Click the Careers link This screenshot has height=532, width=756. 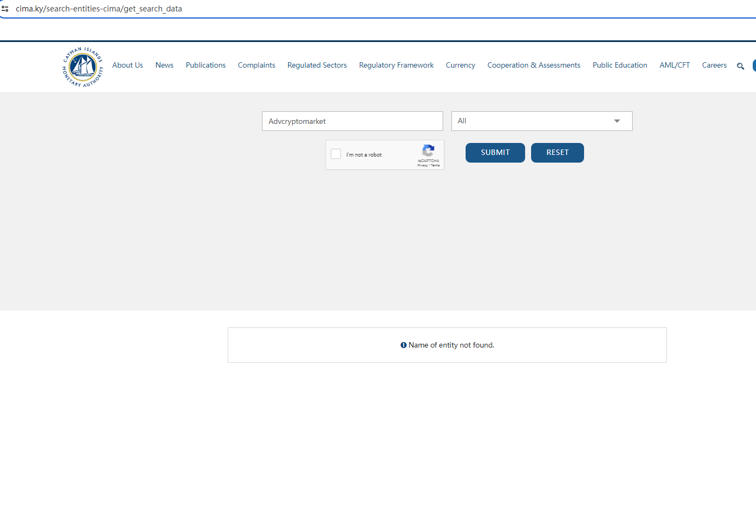pos(714,65)
